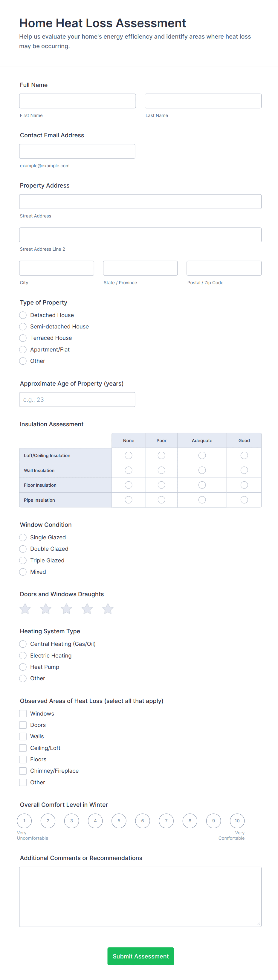
Task: Rate draughts with the first star
Action: tap(25, 609)
